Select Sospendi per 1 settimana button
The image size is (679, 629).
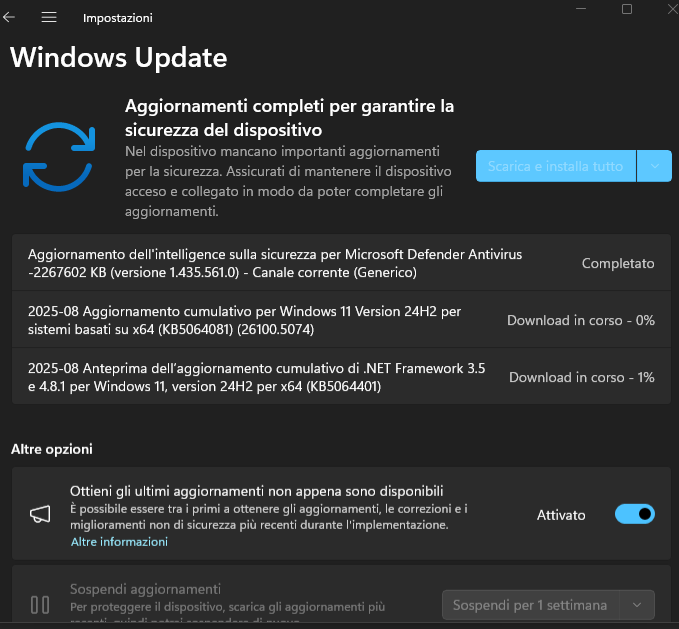[530, 605]
